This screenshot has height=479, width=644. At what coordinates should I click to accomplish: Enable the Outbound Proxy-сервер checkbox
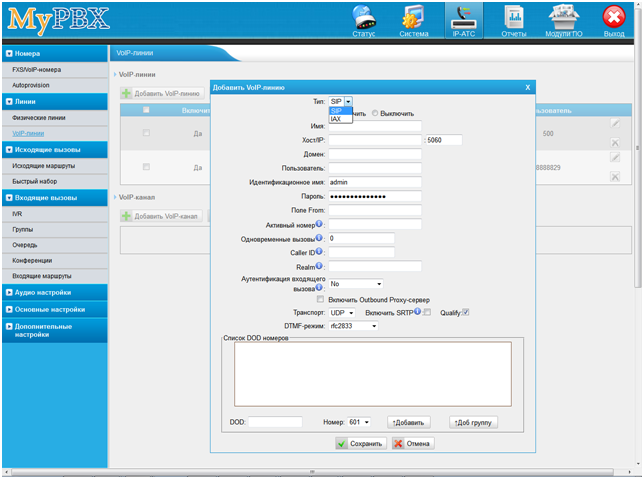click(x=320, y=299)
